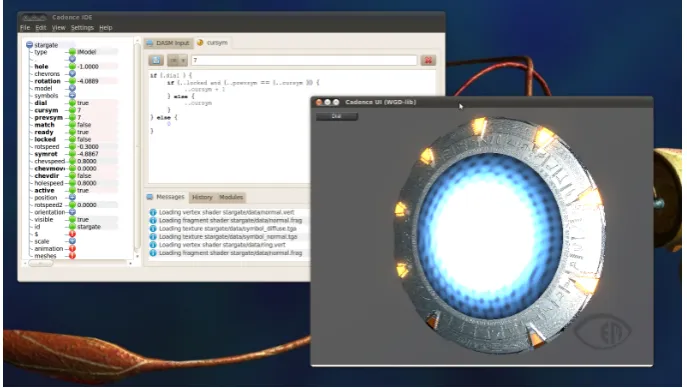Click the Cadence IDE window title bar

231,17
